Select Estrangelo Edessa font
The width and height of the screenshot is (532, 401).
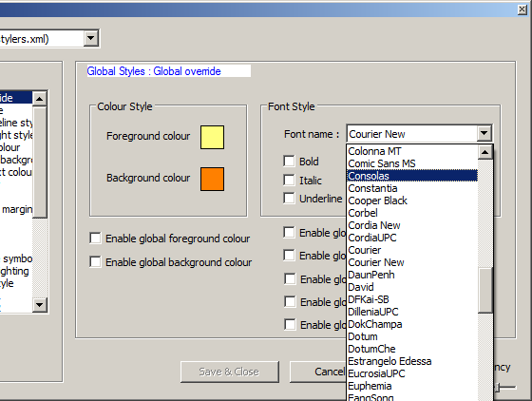pyautogui.click(x=412, y=361)
